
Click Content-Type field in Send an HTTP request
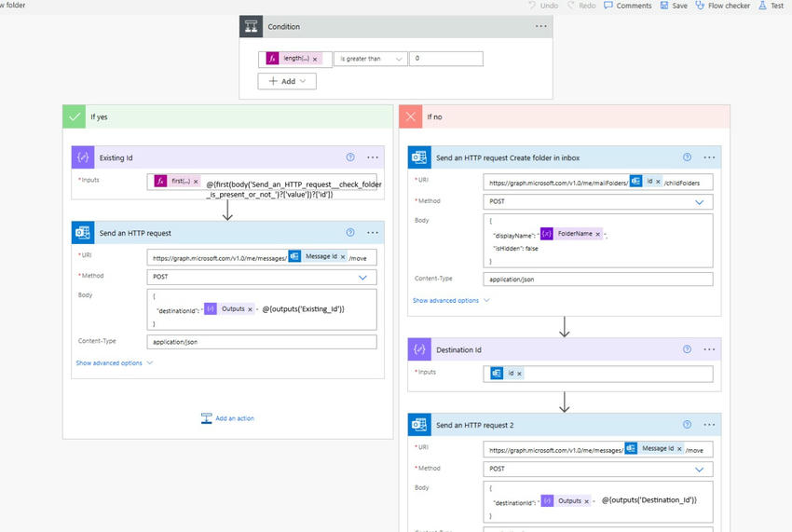pos(262,342)
